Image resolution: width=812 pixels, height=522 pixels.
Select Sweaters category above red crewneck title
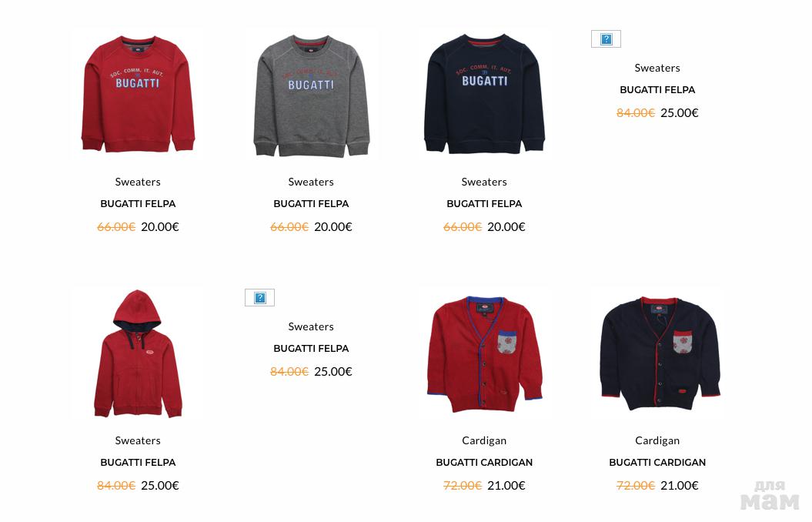[x=138, y=182]
